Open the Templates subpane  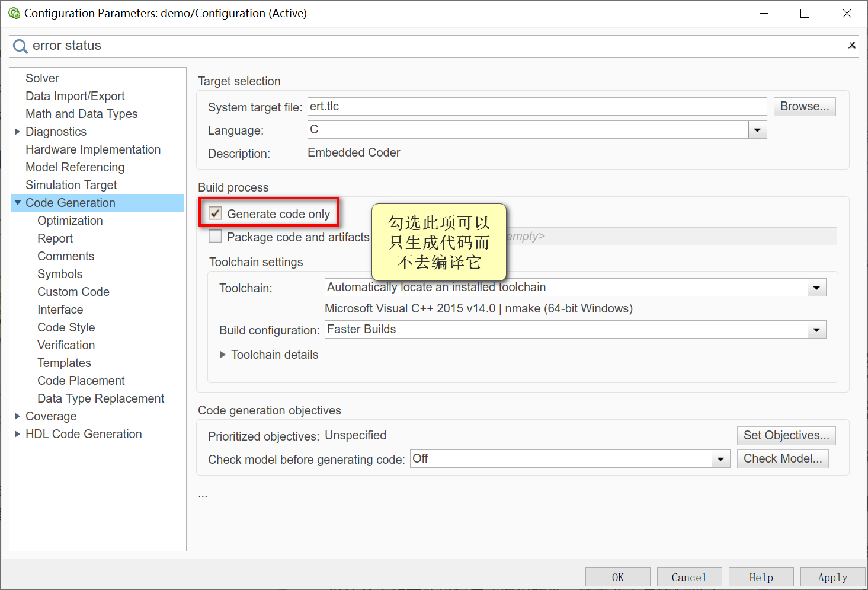(x=65, y=363)
